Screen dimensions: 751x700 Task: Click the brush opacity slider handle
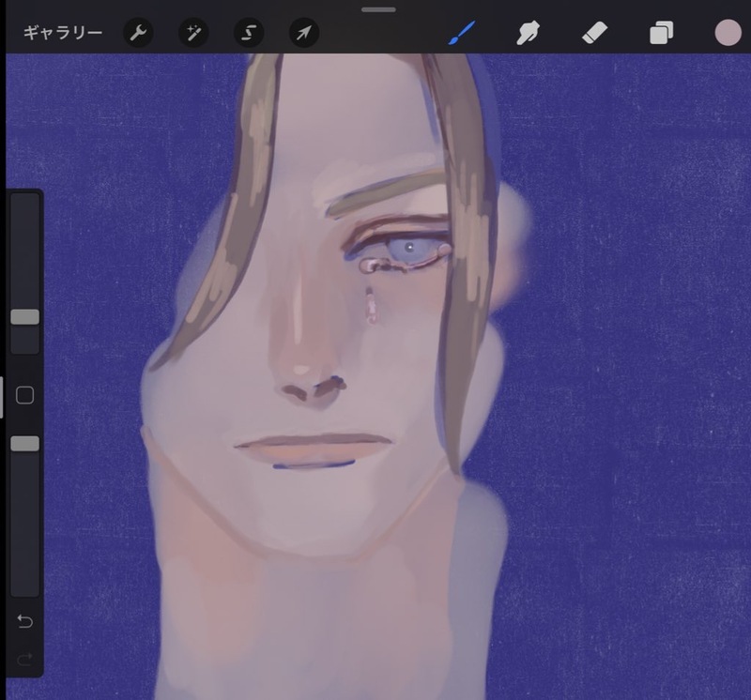pos(25,443)
